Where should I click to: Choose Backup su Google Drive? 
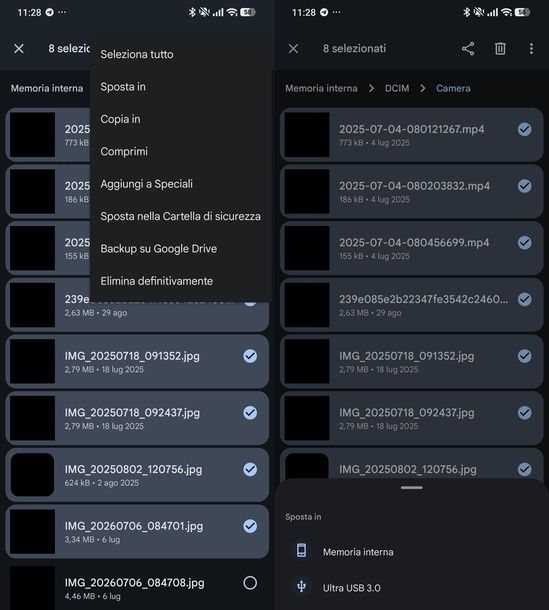point(159,249)
